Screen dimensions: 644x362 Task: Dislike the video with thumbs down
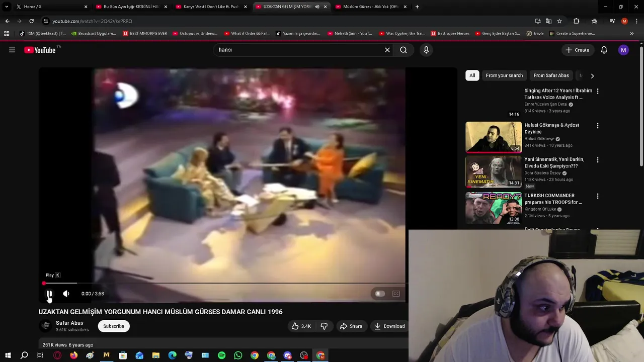324,326
